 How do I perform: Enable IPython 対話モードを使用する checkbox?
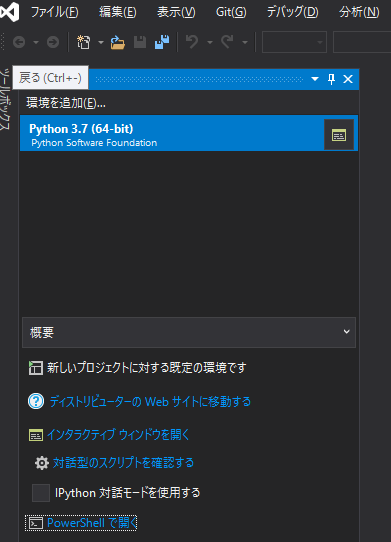coord(41,493)
